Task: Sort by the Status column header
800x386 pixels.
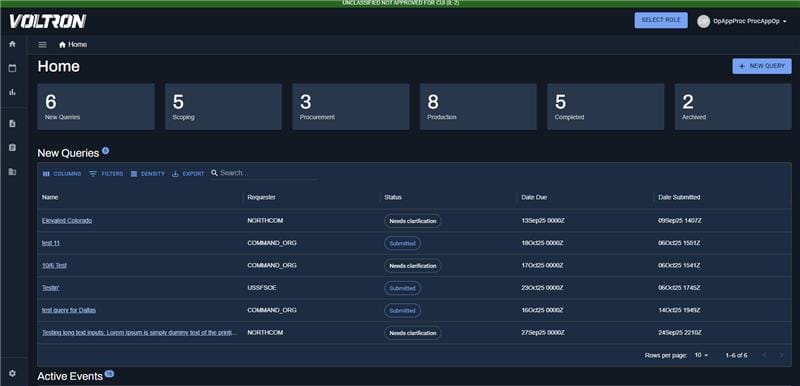Action: pyautogui.click(x=393, y=197)
